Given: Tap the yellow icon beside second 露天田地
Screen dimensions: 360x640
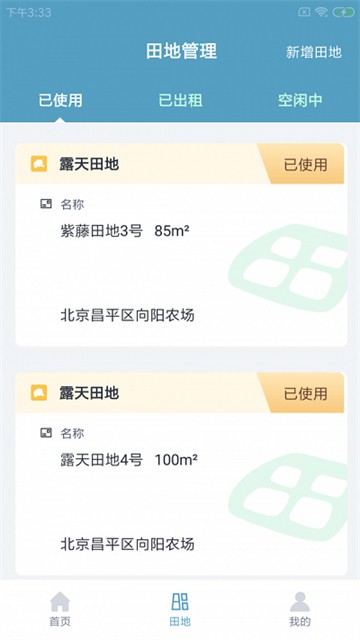Looking at the screenshot, I should point(39,393).
